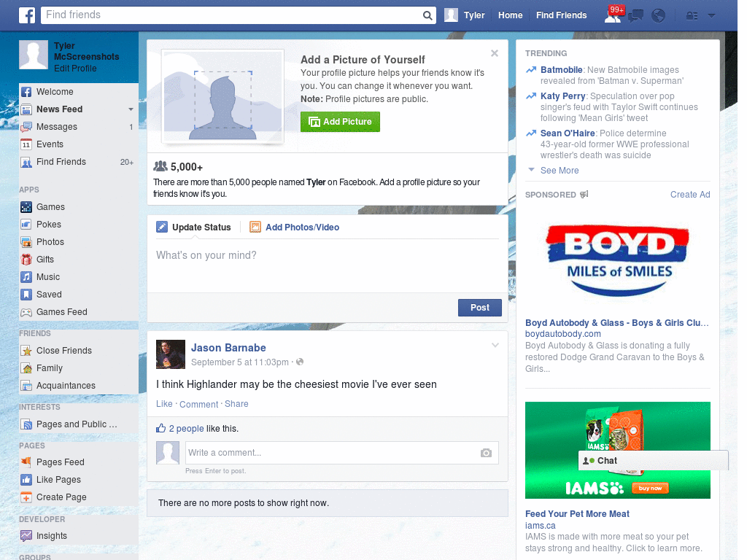Open Tyler profile link in top bar
The width and height of the screenshot is (747, 560).
465,15
